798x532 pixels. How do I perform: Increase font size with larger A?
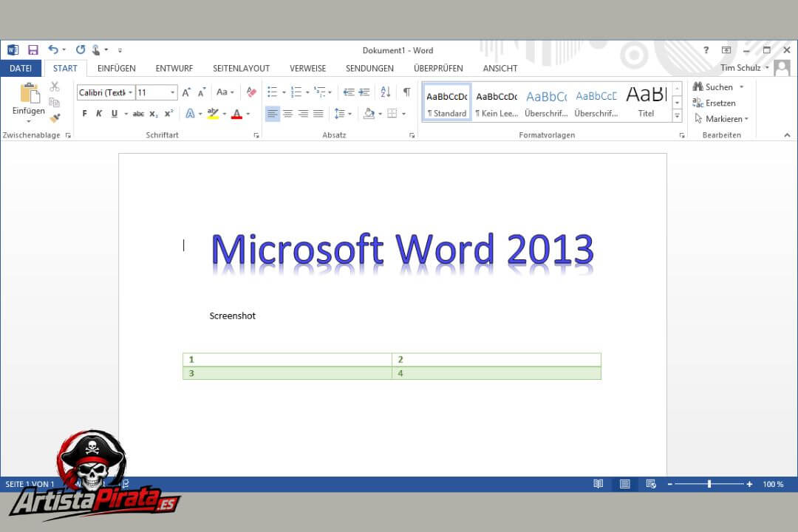[x=187, y=92]
